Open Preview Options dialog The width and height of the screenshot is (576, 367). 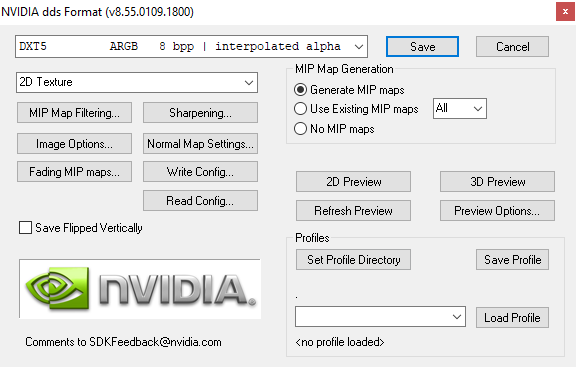(x=497, y=211)
